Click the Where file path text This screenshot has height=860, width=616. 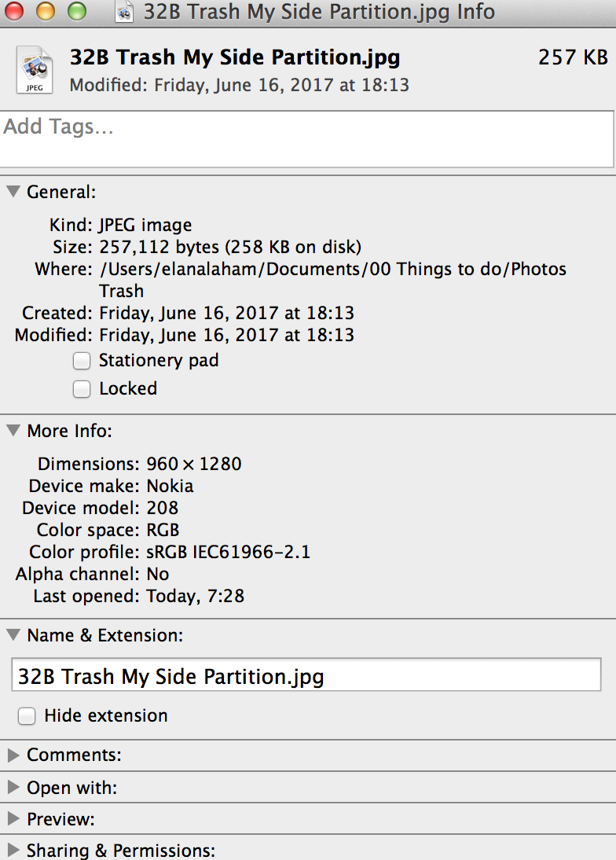(x=332, y=280)
